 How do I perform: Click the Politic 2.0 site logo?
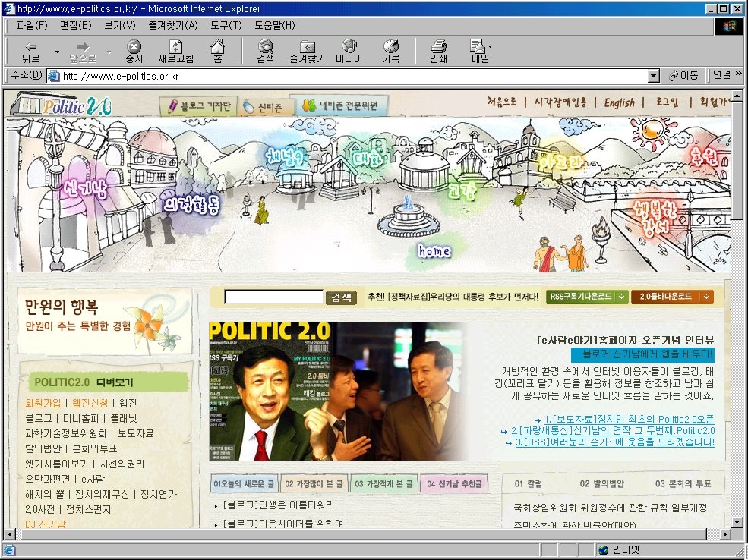click(62, 105)
